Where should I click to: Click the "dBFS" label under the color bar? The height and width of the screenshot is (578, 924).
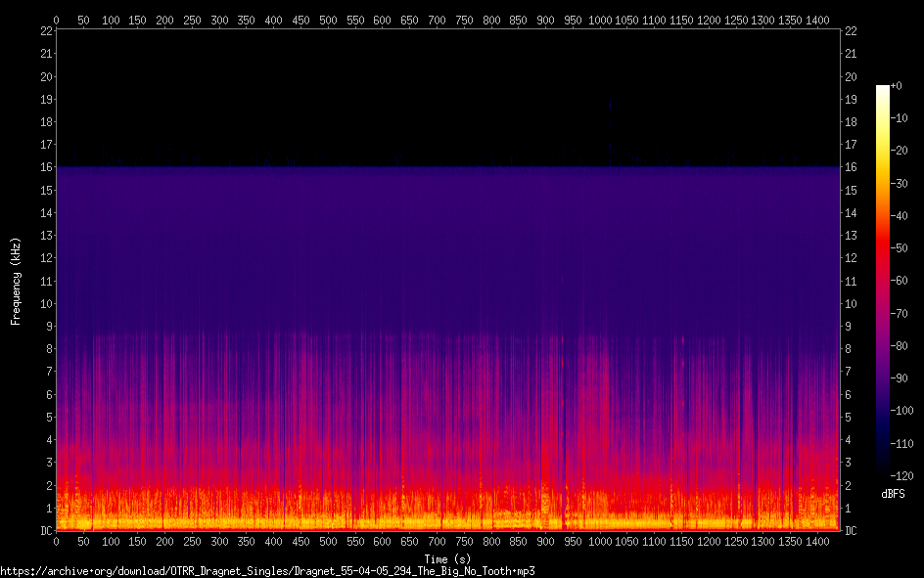892,494
